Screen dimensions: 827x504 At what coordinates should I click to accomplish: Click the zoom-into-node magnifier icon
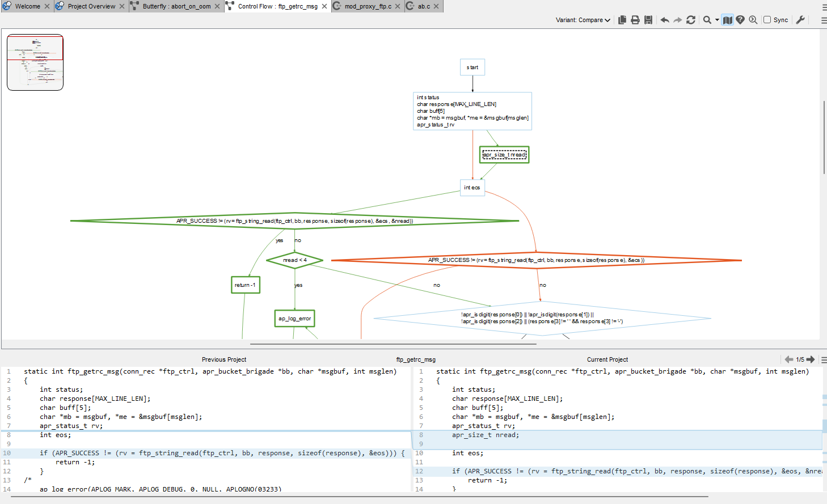(753, 20)
